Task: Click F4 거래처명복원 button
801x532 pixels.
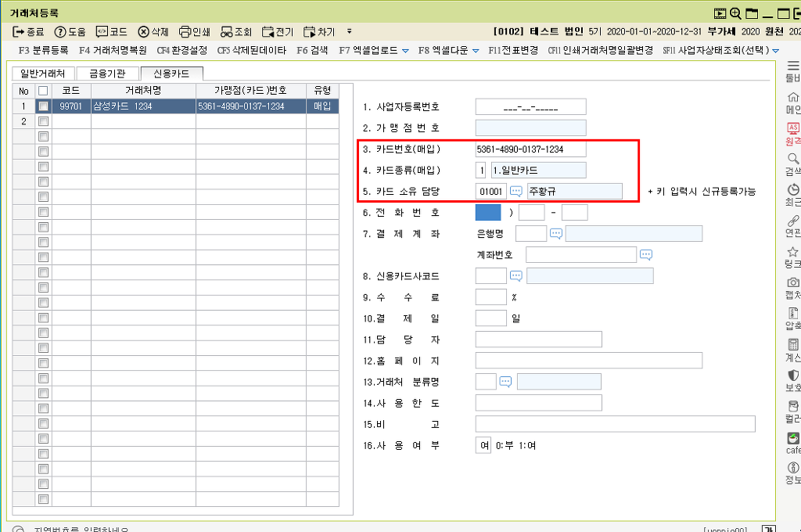Action: point(113,50)
